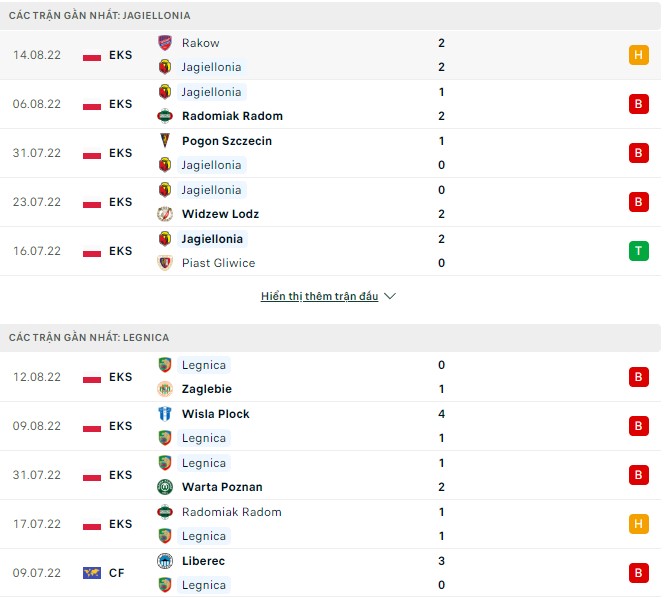Viewport: 670px width, 598px height.
Task: Click the Wisla Plock club crest
Action: pos(165,414)
